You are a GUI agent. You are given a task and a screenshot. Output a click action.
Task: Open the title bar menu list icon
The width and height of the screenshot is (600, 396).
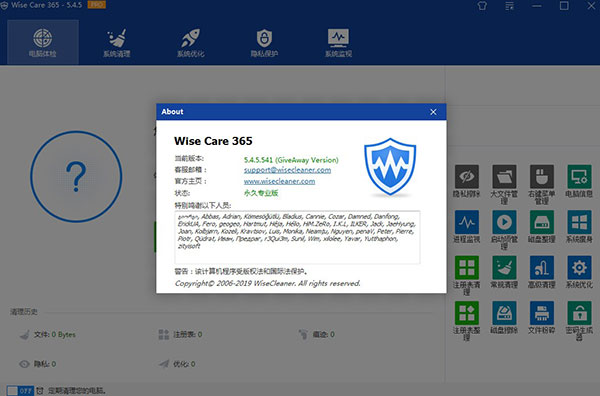tap(509, 6)
